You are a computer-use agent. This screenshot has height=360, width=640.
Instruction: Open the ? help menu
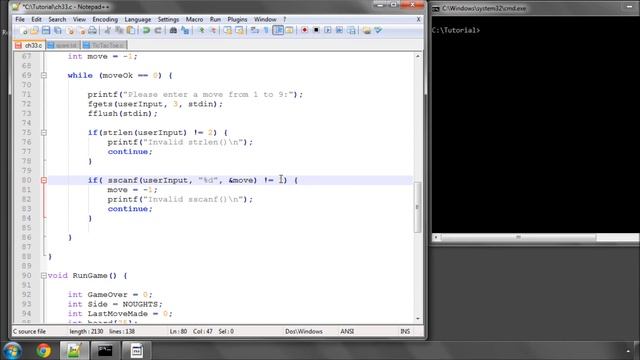pyautogui.click(x=284, y=19)
